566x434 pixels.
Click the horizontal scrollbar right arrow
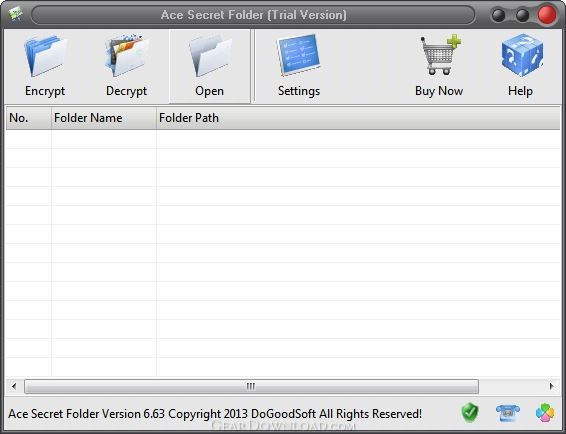(x=551, y=386)
